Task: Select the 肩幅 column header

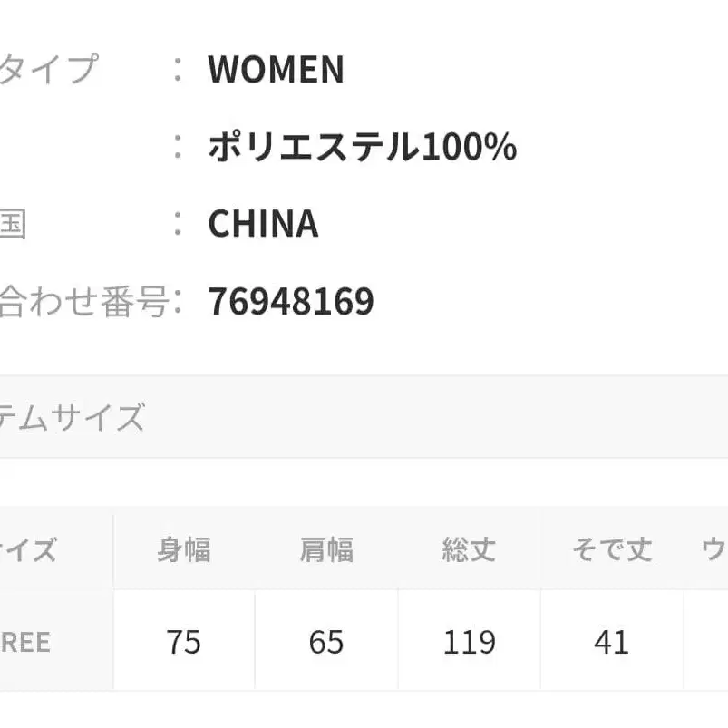Action: pos(326,550)
